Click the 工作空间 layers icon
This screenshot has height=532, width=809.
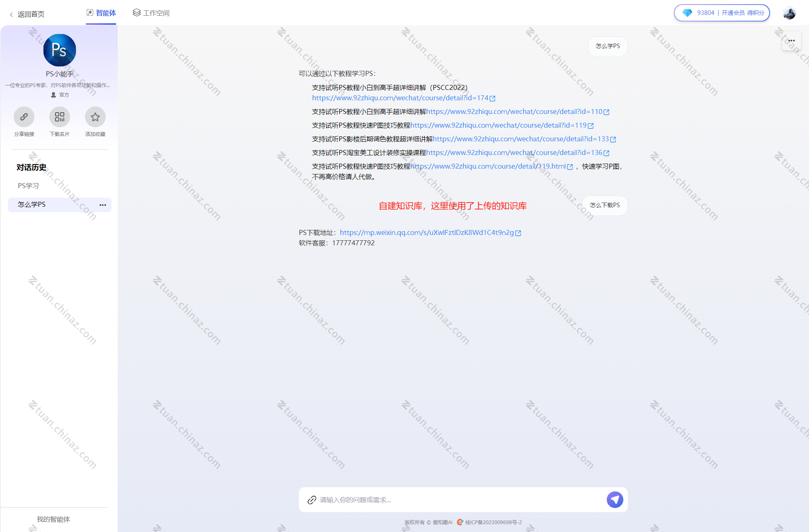(137, 13)
